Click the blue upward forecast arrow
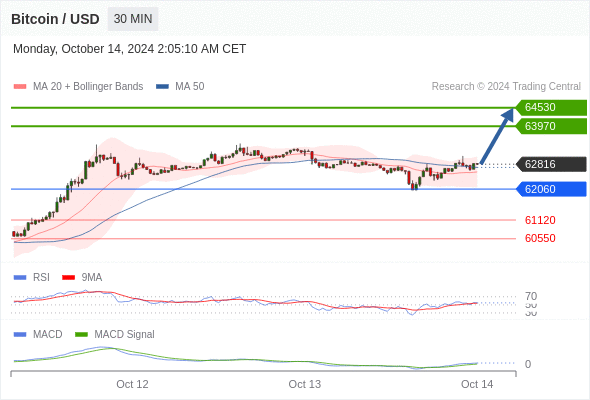 point(497,136)
